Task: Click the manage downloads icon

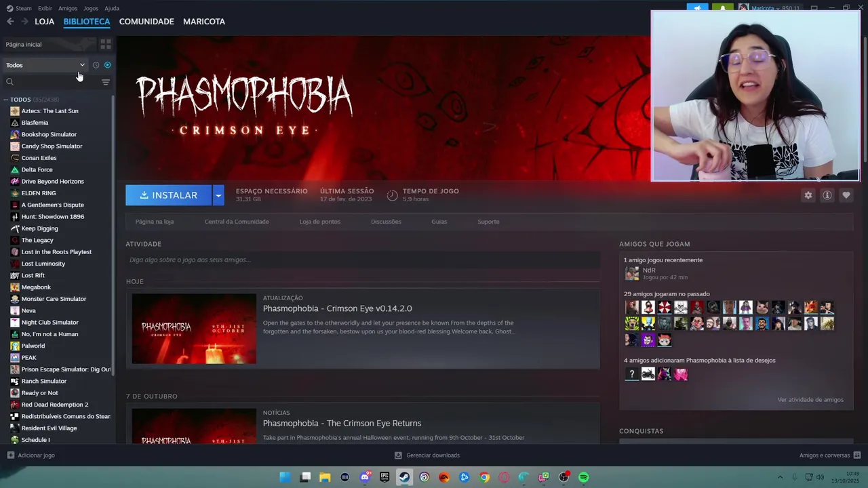Action: coord(398,455)
